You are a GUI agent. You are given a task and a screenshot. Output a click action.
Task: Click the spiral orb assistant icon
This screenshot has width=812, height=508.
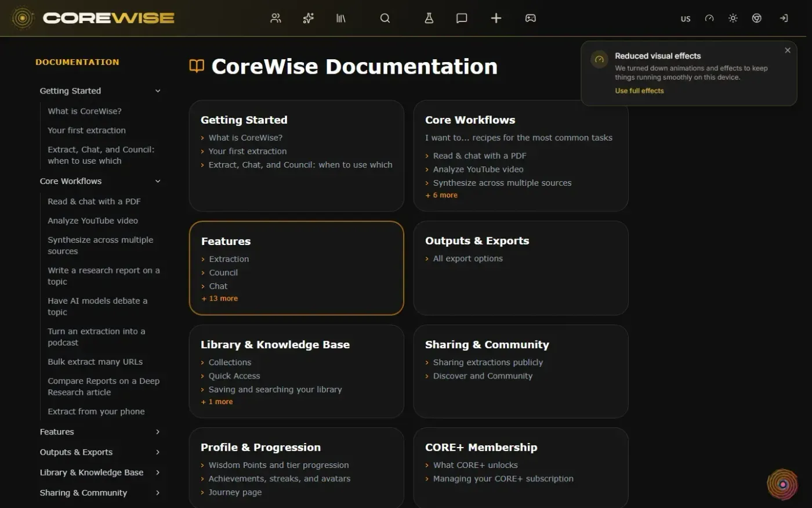782,484
